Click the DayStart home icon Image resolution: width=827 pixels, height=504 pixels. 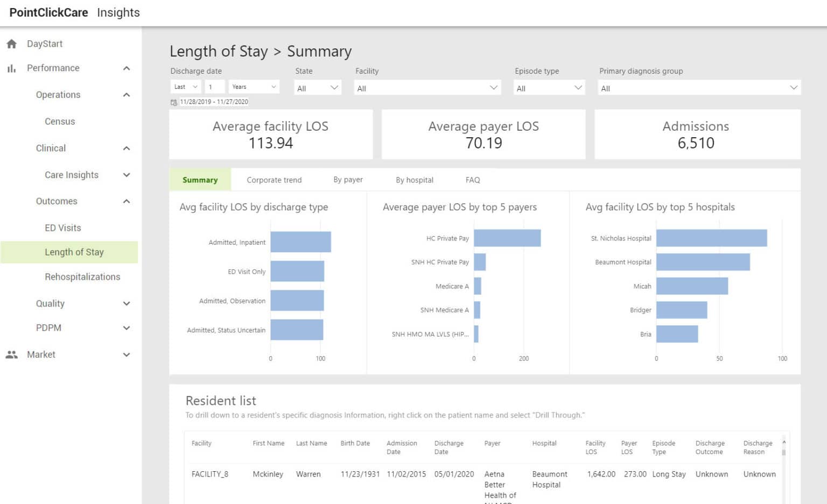[12, 44]
